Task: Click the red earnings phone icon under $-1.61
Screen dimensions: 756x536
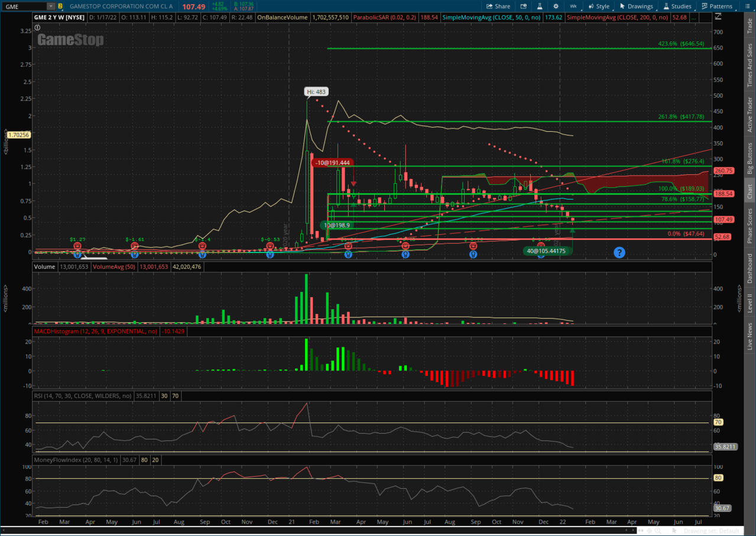Action: coord(135,246)
